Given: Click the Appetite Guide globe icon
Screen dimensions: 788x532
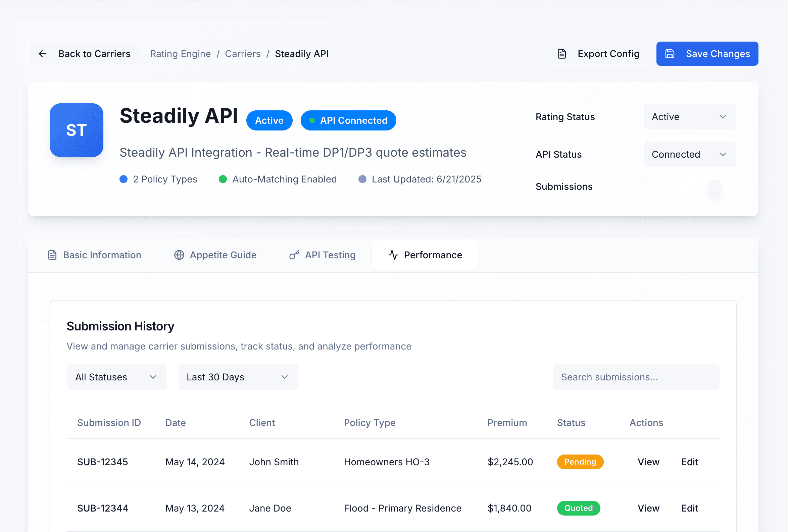Looking at the screenshot, I should pos(179,255).
